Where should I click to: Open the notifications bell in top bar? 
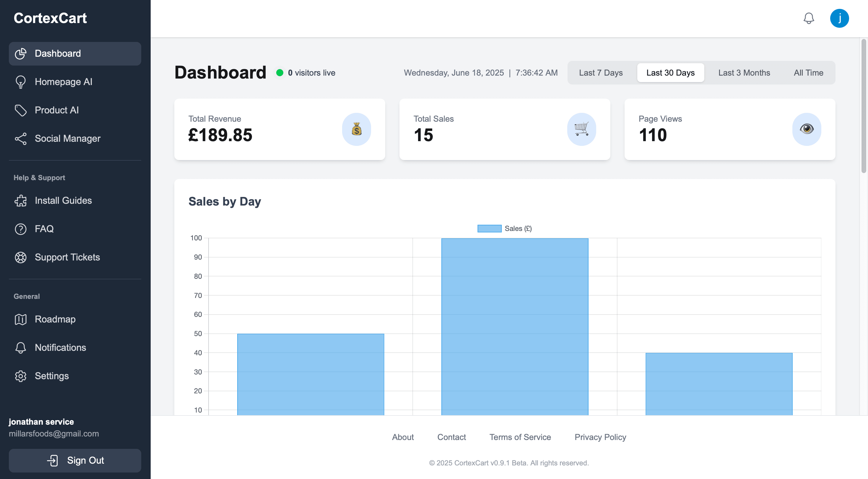(x=809, y=18)
